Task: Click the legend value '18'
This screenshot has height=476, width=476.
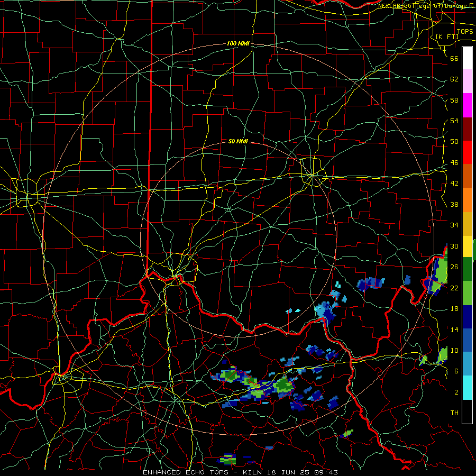Action: point(454,309)
